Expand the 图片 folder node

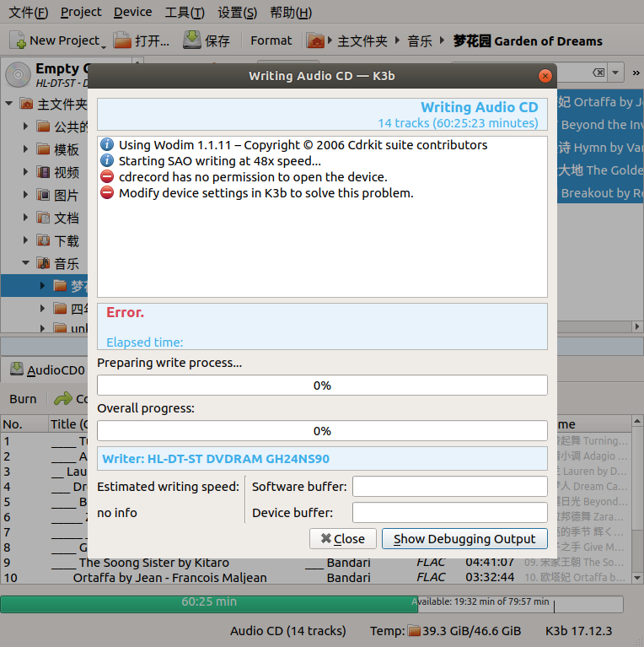[25, 194]
